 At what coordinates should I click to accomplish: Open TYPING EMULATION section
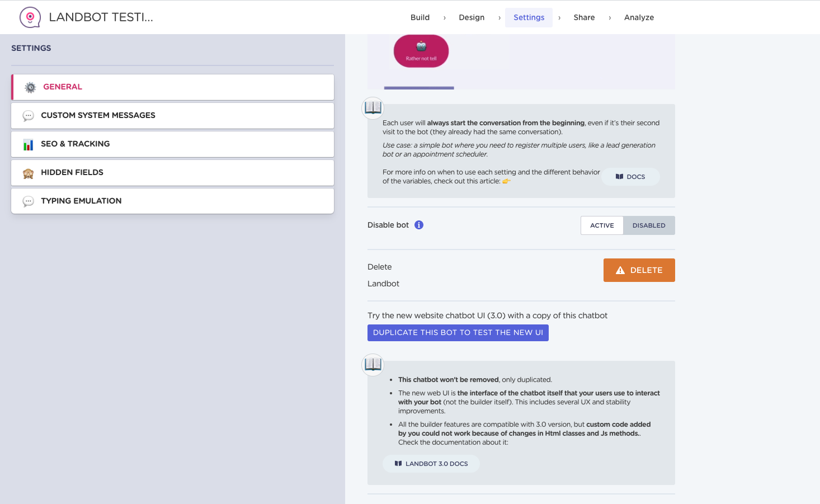pyautogui.click(x=173, y=201)
